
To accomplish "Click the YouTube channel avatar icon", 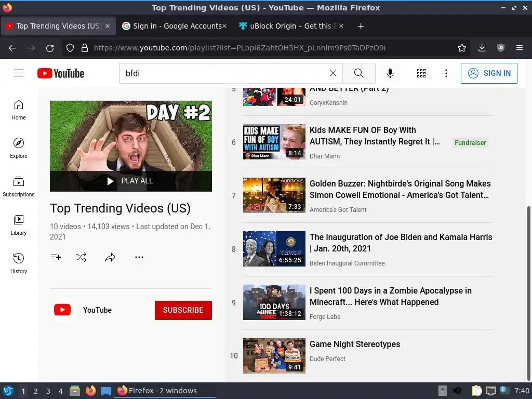I will tap(62, 310).
